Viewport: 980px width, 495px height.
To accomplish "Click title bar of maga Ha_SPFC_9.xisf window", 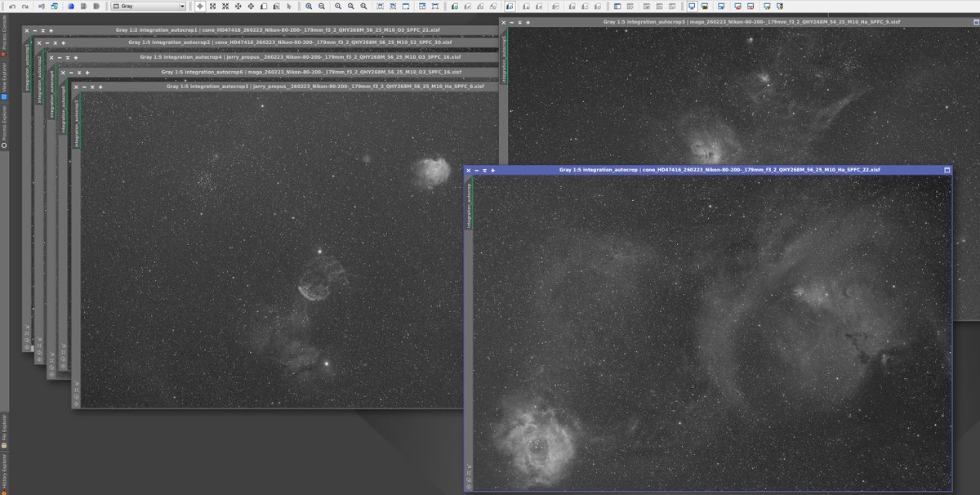I will pyautogui.click(x=740, y=22).
